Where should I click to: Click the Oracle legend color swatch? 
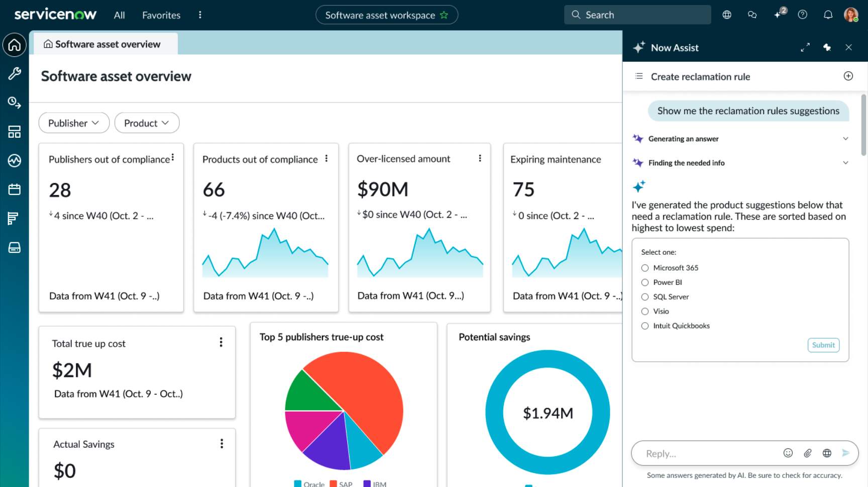297,484
